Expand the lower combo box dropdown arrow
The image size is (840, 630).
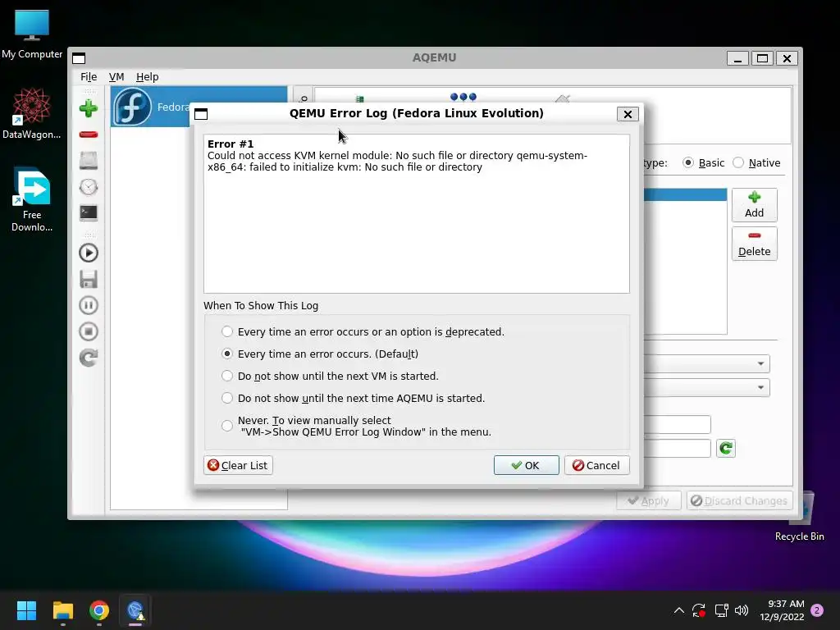click(x=760, y=387)
